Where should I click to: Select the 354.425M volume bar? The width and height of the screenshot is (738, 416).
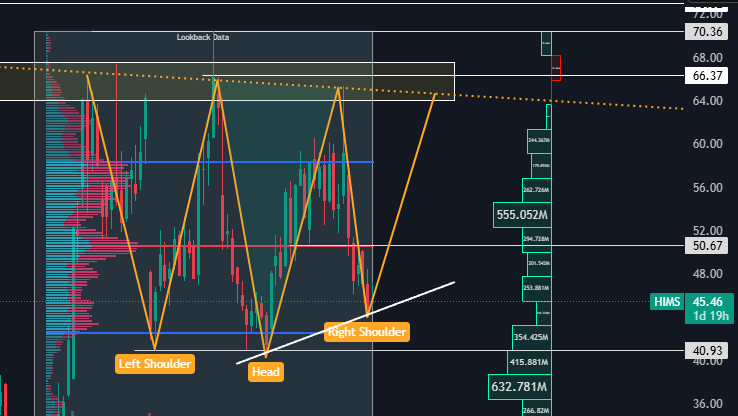pyautogui.click(x=532, y=337)
